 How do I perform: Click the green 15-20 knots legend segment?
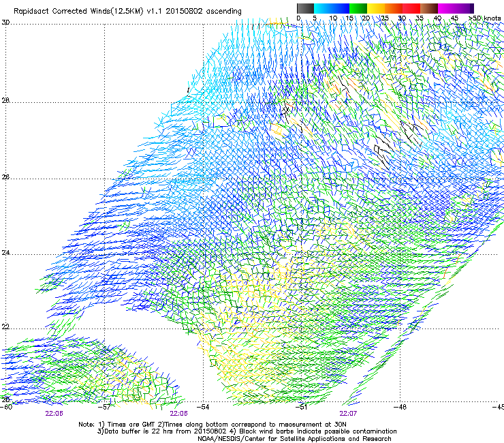click(358, 8)
